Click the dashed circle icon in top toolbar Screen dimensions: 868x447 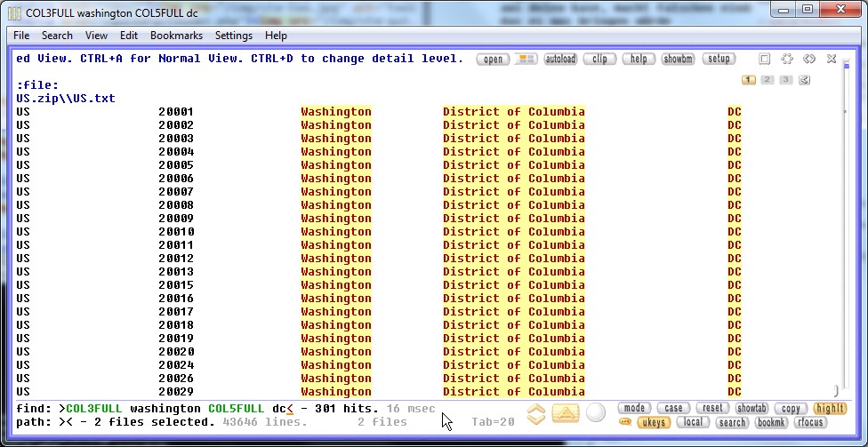point(787,59)
